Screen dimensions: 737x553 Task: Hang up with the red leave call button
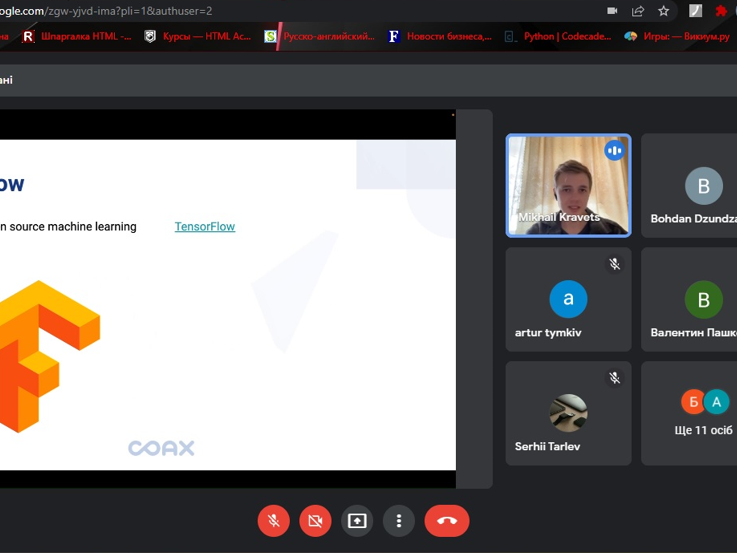447,521
